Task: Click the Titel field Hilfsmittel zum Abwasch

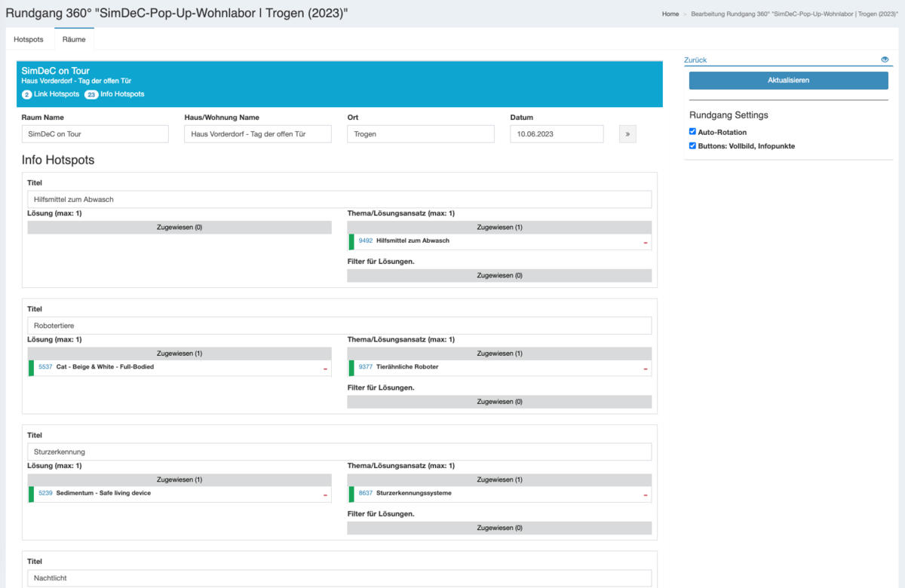Action: pos(339,200)
